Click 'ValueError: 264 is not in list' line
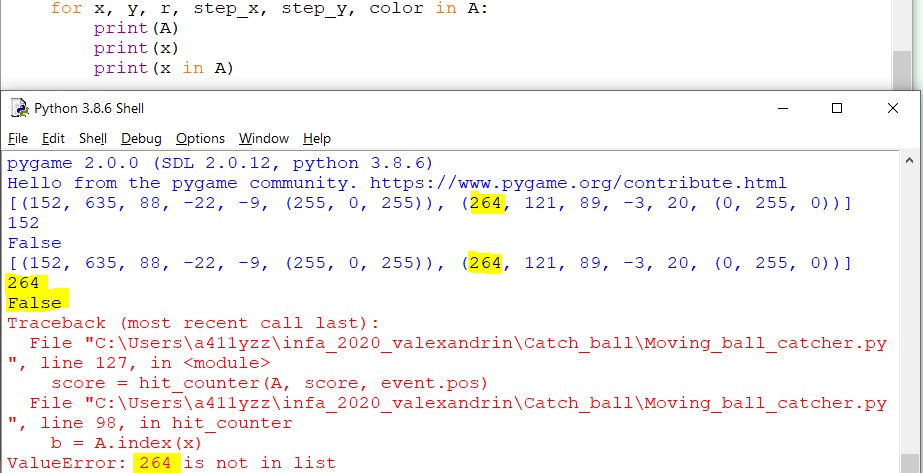The width and height of the screenshot is (923, 473). 171,463
